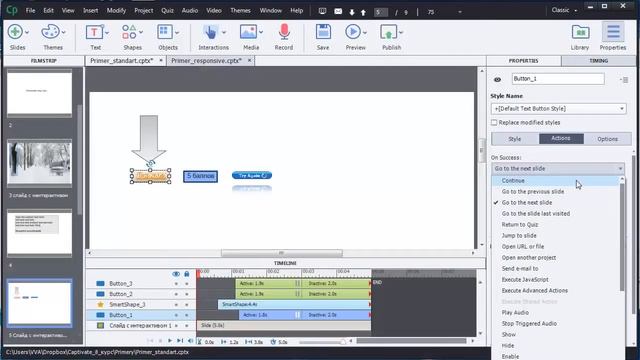Screen dimensions: 640x360
Task: Open the zoom percentage dropdown arrow
Action: click(x=460, y=12)
